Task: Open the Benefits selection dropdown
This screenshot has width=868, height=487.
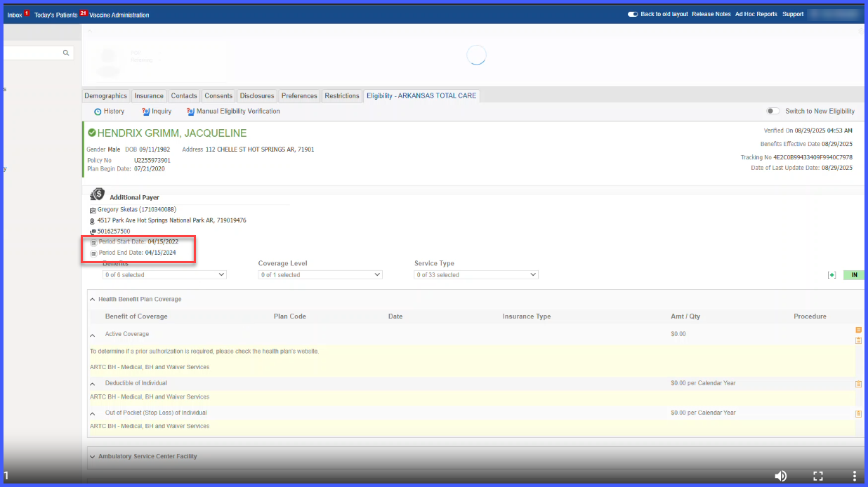Action: (164, 275)
